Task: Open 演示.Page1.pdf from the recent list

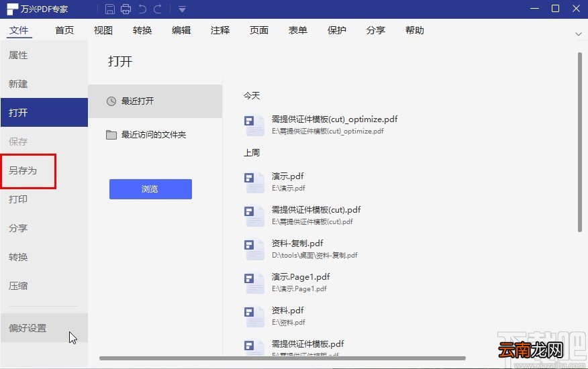Action: click(301, 276)
